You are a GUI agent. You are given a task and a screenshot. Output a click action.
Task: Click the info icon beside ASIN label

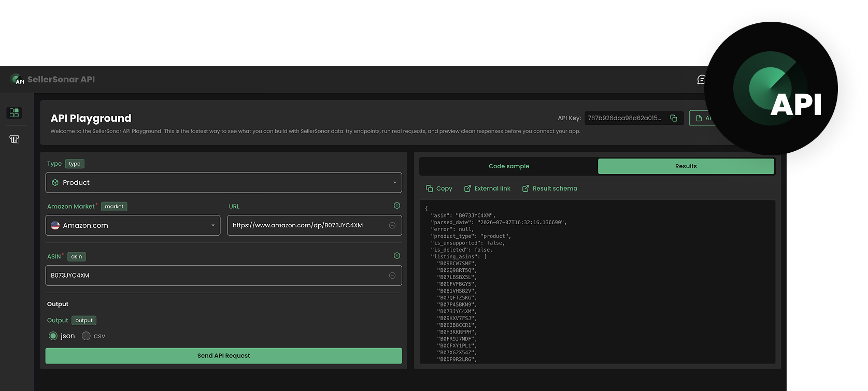point(397,256)
